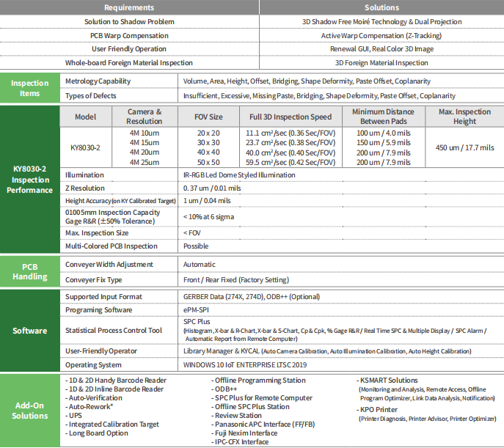Click the Camera & Resolution header
The image size is (504, 448).
click(x=145, y=117)
